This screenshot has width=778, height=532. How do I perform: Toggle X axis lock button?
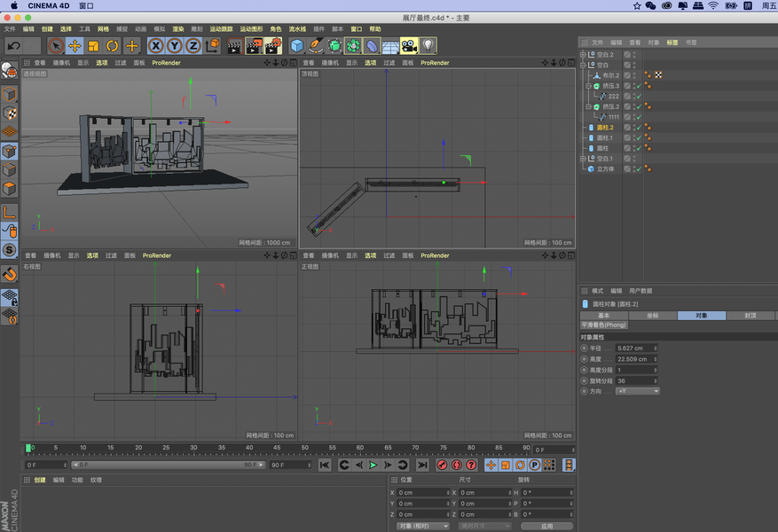[x=156, y=46]
